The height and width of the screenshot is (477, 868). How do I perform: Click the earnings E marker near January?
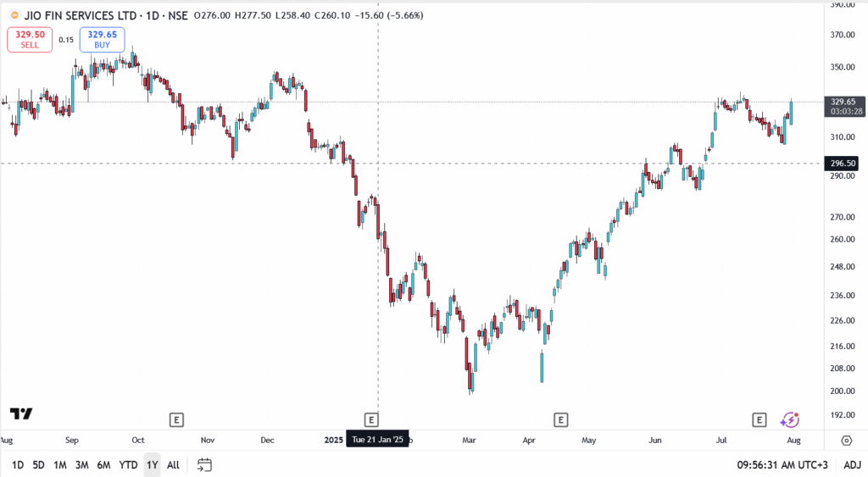pos(370,419)
